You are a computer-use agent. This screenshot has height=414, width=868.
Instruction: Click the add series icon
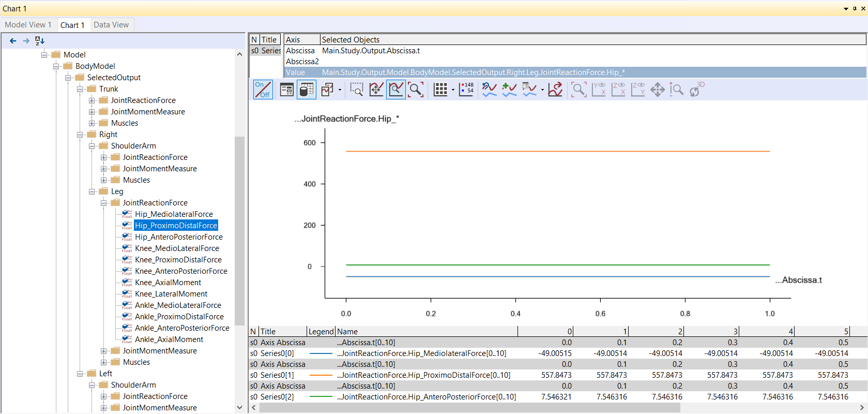coord(509,90)
